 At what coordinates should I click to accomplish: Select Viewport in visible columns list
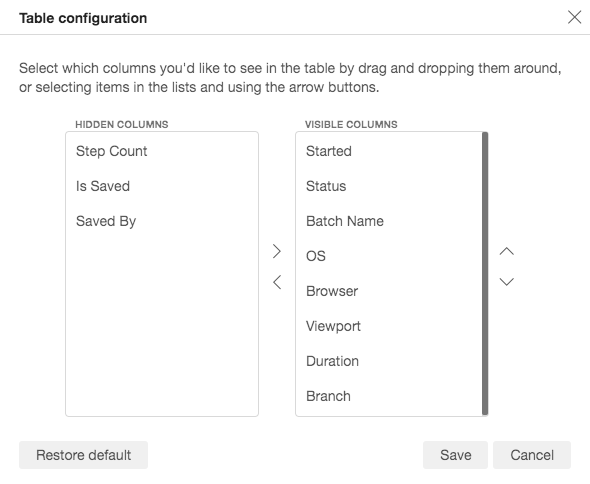pos(389,326)
